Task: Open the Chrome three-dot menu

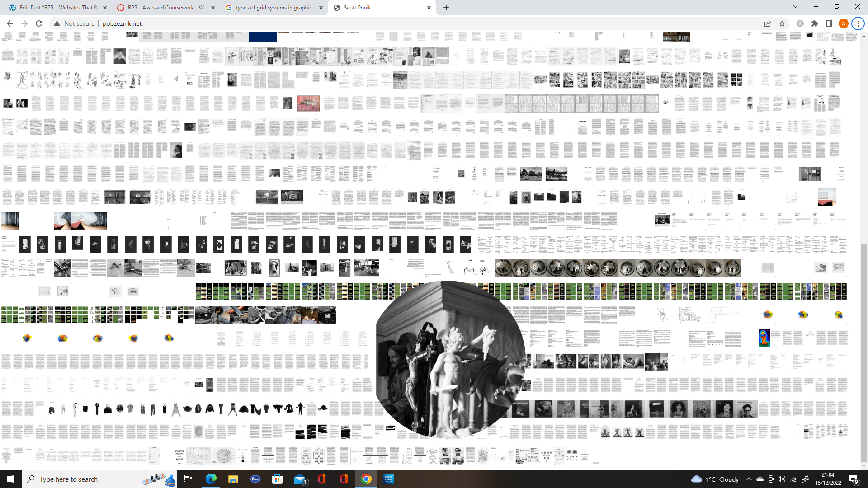Action: pos(858,23)
